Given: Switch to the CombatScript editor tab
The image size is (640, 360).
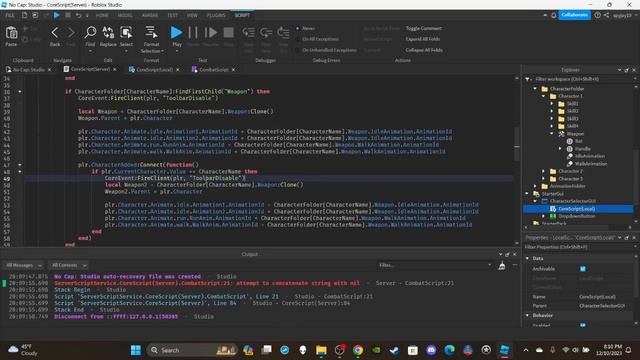Looking at the screenshot, I should tap(213, 70).
